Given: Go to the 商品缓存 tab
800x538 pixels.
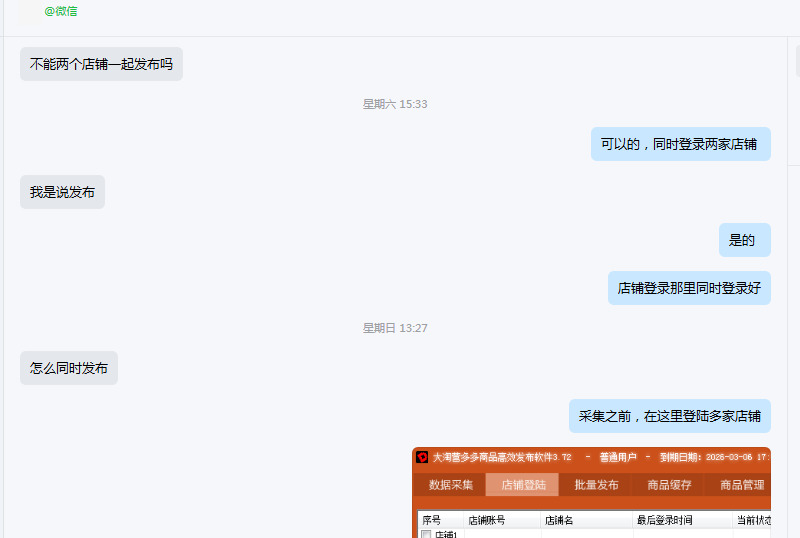Looking at the screenshot, I should 669,485.
